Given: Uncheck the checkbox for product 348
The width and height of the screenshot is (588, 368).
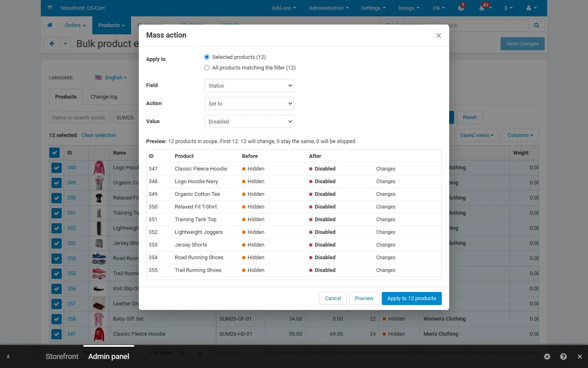Looking at the screenshot, I should (x=56, y=168).
